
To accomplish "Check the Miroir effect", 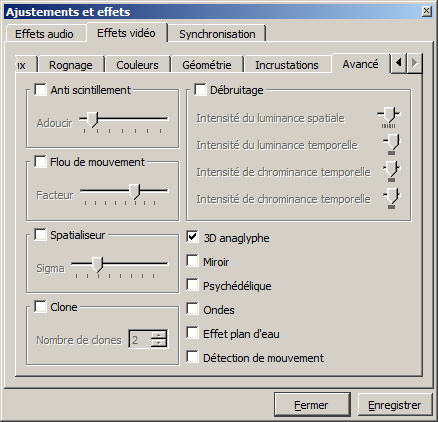I will tap(192, 261).
